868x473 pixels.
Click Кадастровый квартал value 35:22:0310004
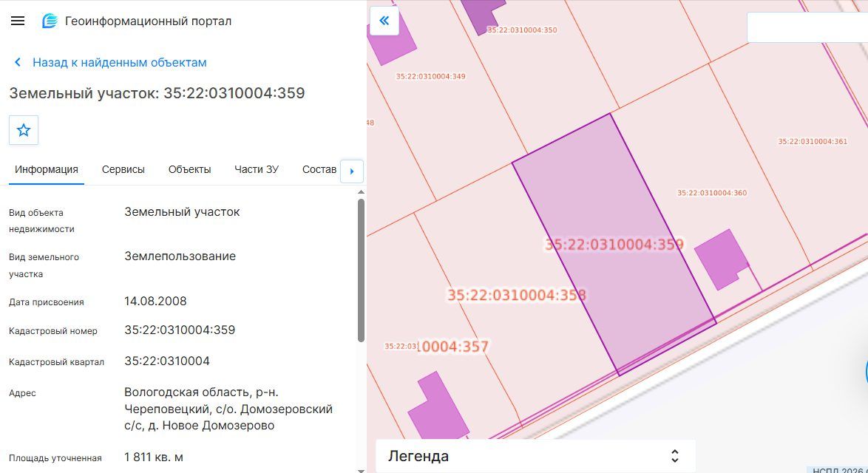coord(167,361)
